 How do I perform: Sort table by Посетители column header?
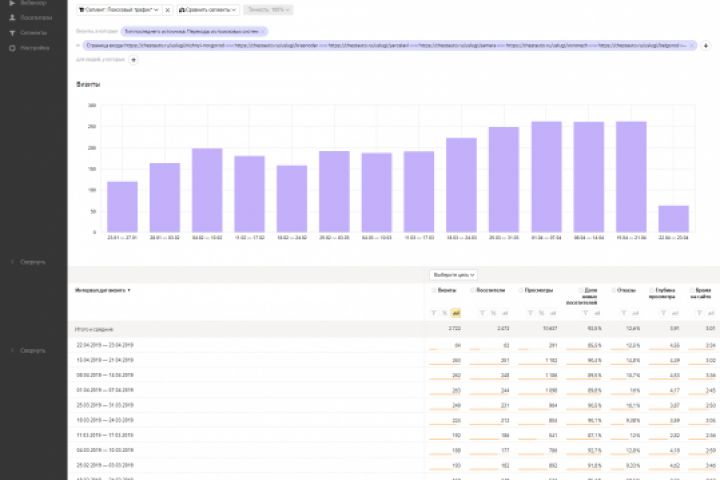(x=490, y=290)
